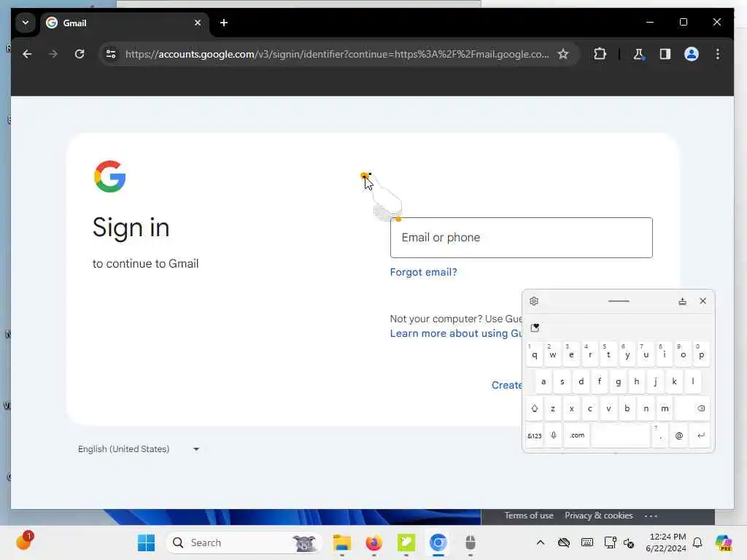Expand the English (United States) language dropdown
747x560 pixels.
point(139,449)
